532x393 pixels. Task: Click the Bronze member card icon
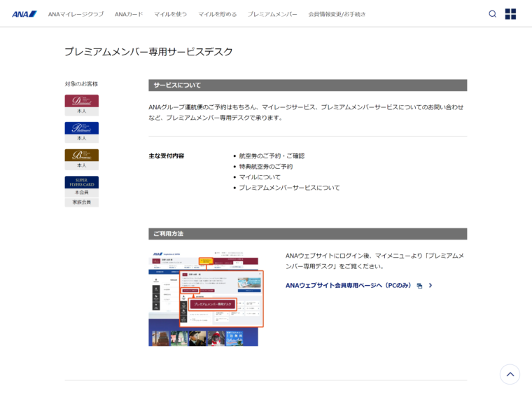pyautogui.click(x=82, y=156)
